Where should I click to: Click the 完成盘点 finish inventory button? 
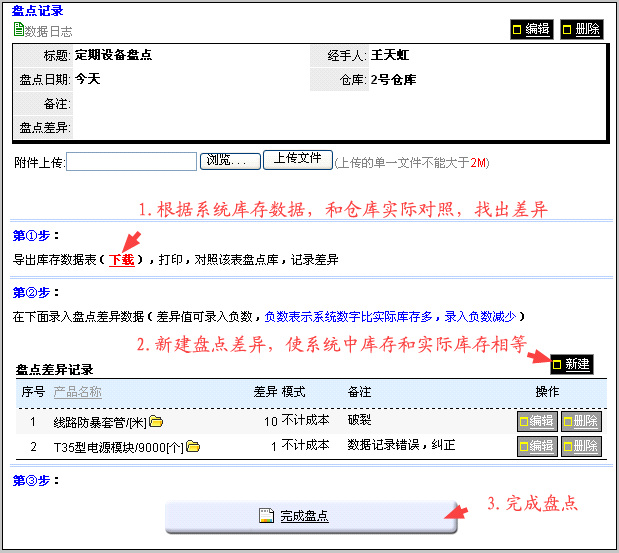(x=303, y=516)
